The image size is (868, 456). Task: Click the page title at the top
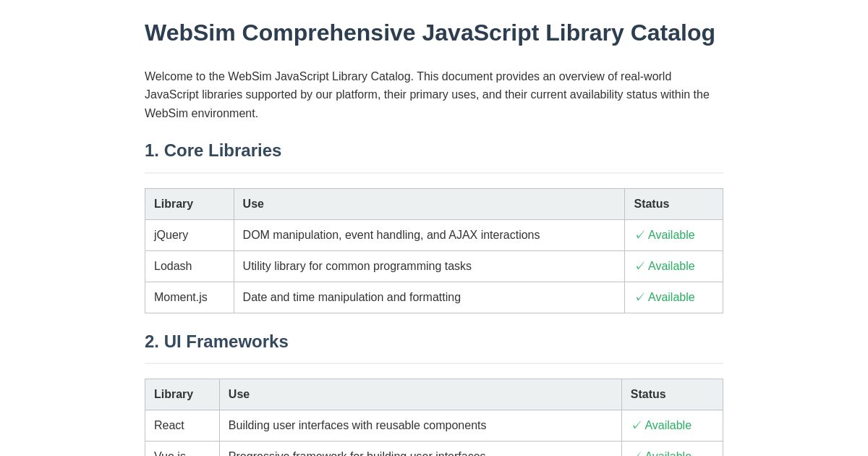pos(430,33)
